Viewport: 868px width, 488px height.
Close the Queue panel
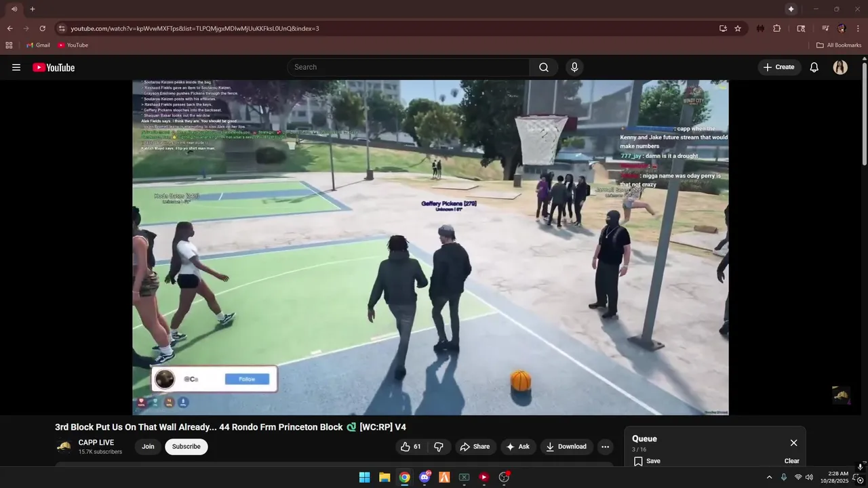[x=793, y=443]
